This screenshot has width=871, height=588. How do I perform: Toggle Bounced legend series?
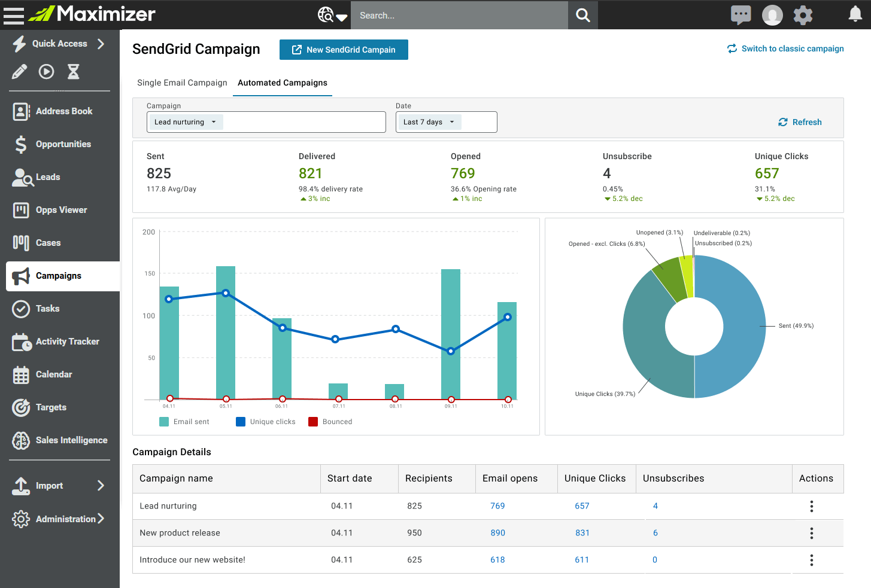click(x=330, y=422)
